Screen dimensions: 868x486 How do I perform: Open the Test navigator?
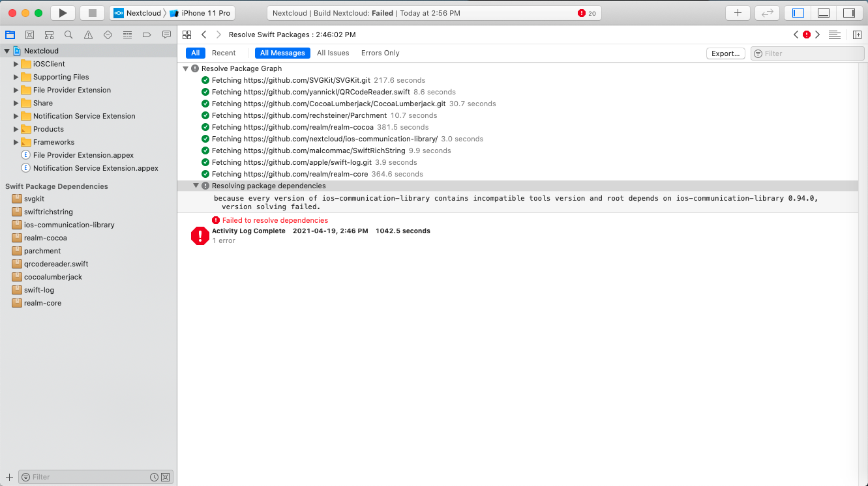coord(108,35)
